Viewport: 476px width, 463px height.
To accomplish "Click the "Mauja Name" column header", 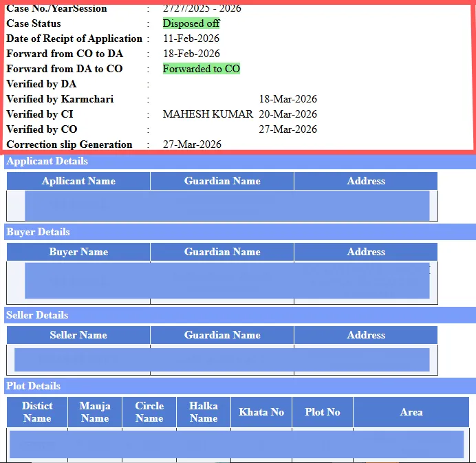I will pyautogui.click(x=95, y=412).
